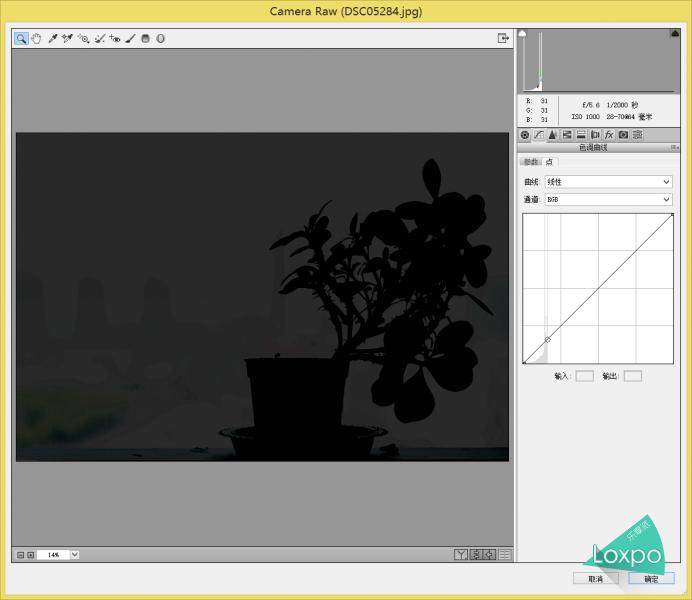
Task: Select the Graduated Filter tool
Action: 145,39
